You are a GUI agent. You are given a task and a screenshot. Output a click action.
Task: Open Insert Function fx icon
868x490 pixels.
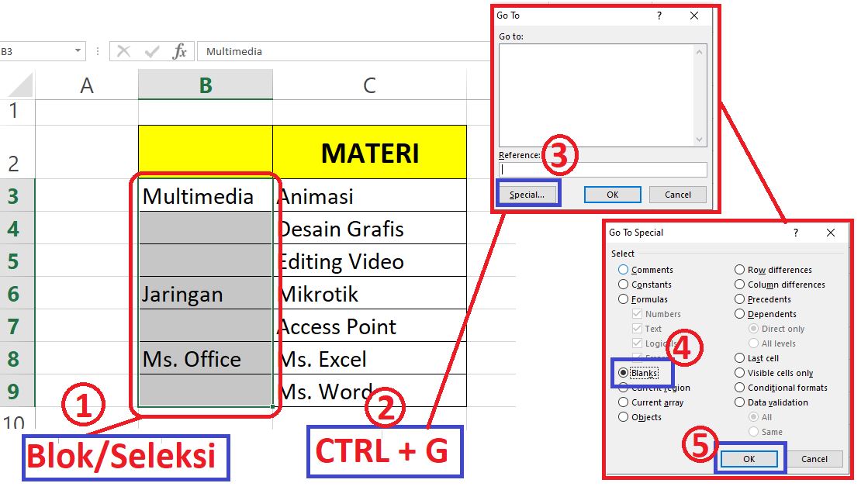click(179, 51)
